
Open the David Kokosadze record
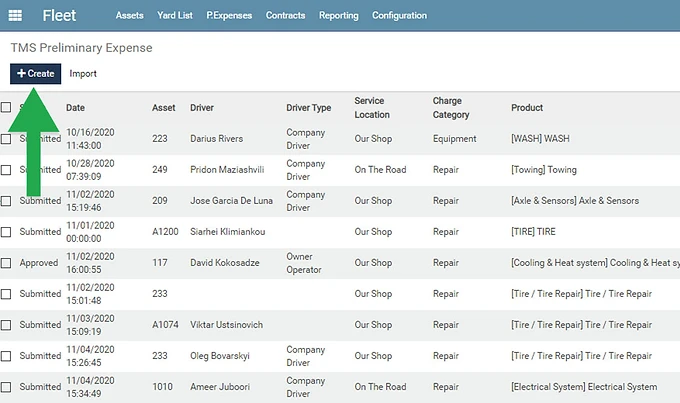pyautogui.click(x=225, y=263)
